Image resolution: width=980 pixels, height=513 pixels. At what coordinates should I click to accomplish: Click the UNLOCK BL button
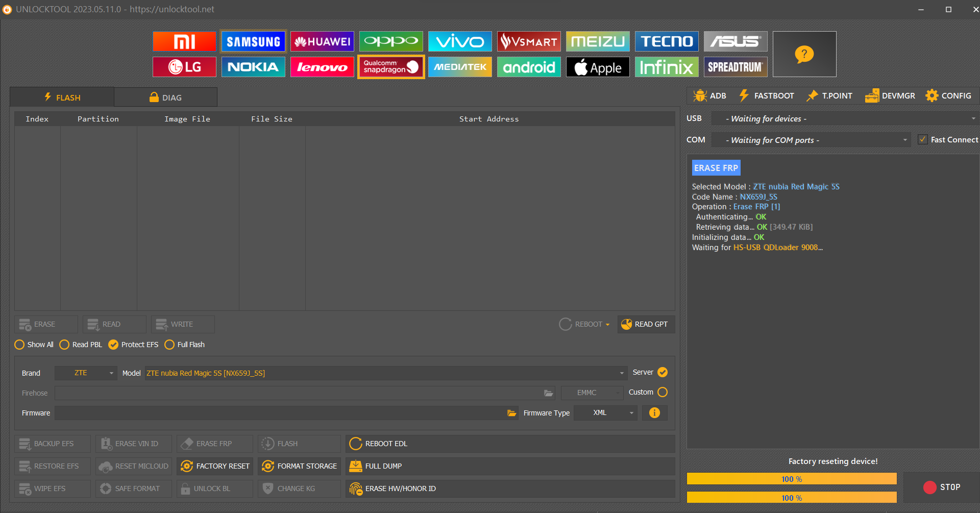click(215, 488)
